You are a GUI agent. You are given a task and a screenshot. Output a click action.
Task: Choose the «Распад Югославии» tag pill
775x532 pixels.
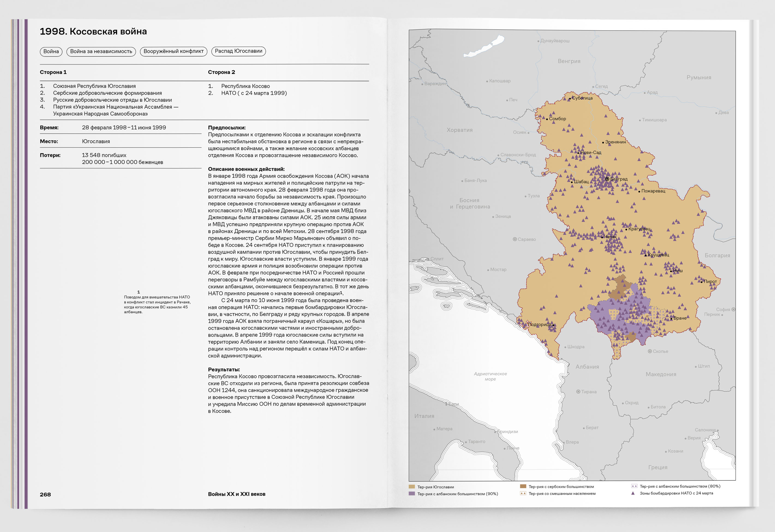pyautogui.click(x=238, y=51)
